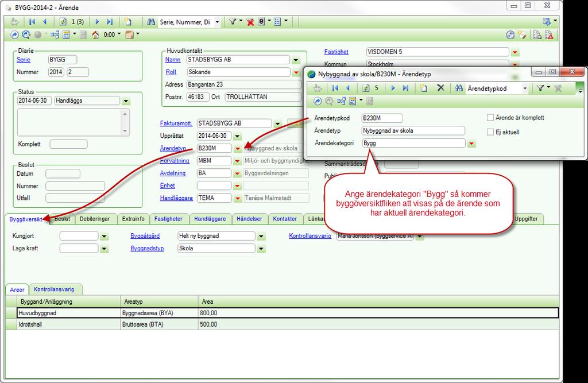Click the brown box icon in second toolbar

click(129, 35)
